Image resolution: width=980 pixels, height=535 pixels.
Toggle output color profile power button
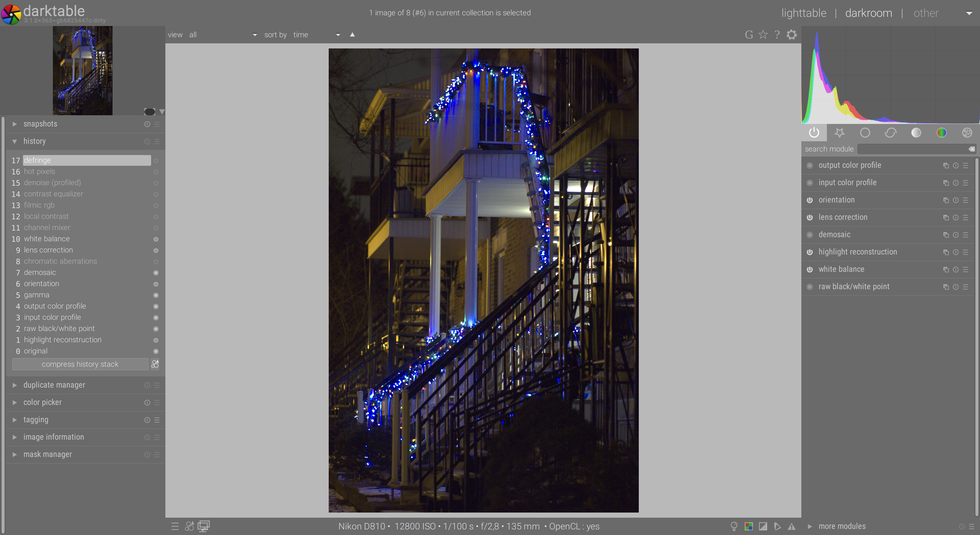pos(810,165)
